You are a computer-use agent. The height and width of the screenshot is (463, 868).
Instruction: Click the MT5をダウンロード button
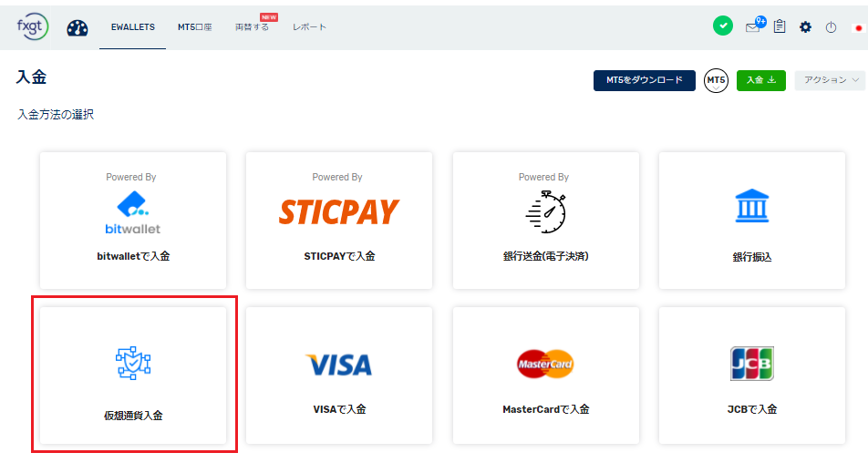pos(644,80)
